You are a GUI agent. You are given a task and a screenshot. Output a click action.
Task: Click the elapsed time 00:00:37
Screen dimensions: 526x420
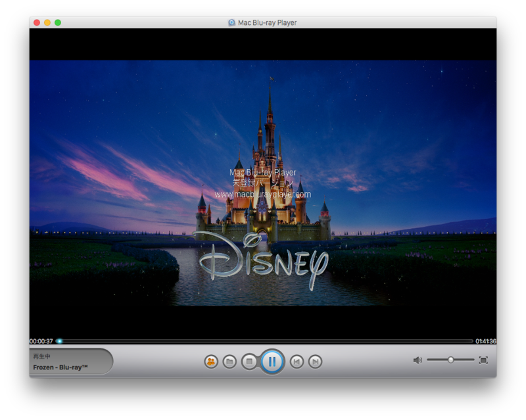coord(41,341)
